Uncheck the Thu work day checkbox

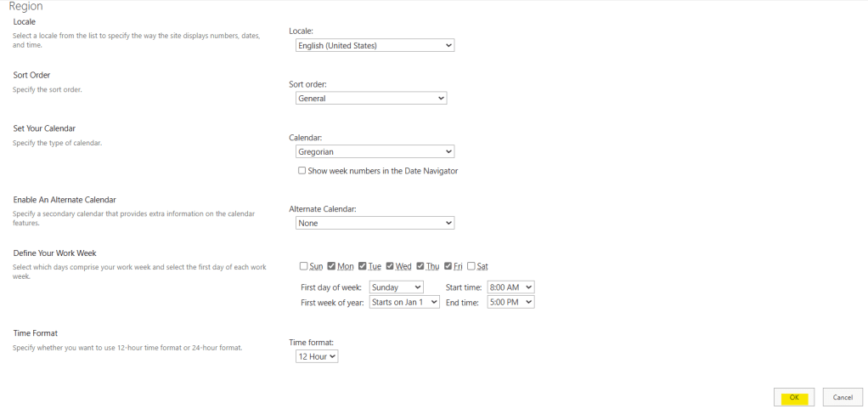click(x=420, y=266)
